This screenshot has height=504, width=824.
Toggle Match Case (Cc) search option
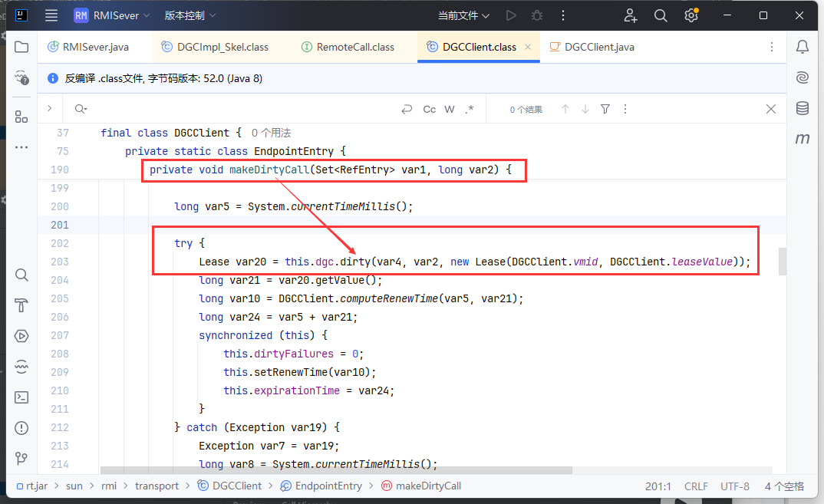tap(430, 110)
